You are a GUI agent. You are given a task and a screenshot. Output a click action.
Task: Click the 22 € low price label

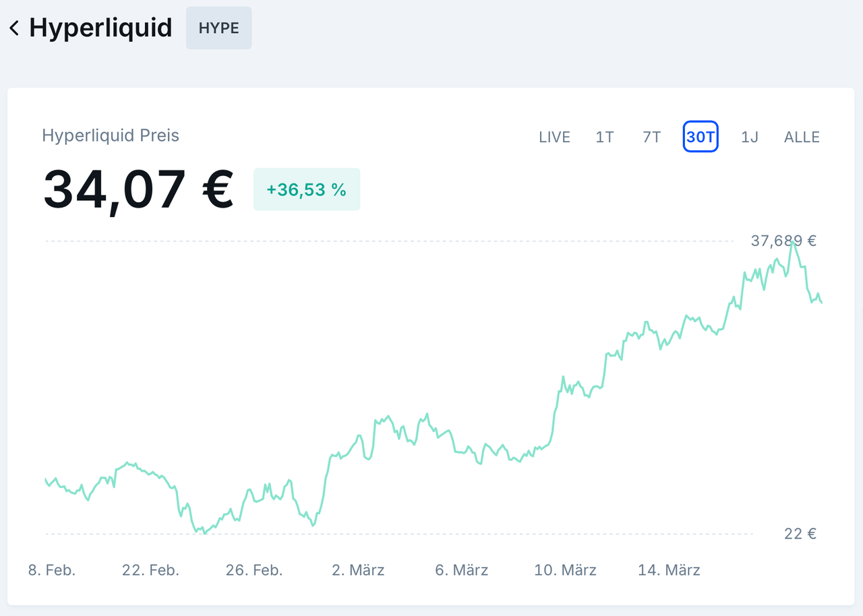[x=799, y=533]
